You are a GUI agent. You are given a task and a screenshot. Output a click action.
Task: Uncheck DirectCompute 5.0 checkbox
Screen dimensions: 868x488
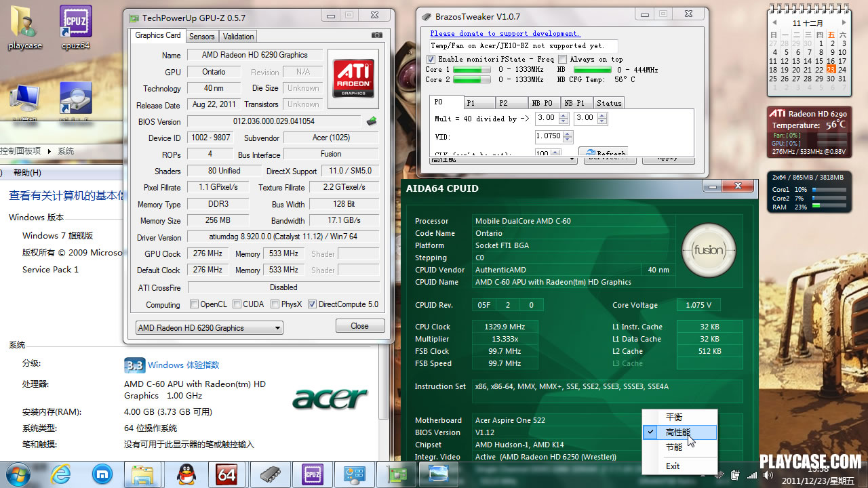pos(312,304)
